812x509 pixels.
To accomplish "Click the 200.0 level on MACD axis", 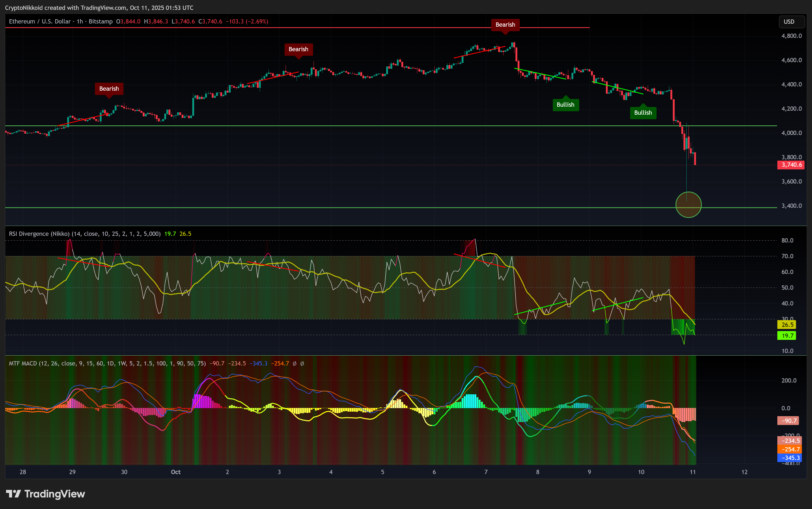I will (x=789, y=380).
